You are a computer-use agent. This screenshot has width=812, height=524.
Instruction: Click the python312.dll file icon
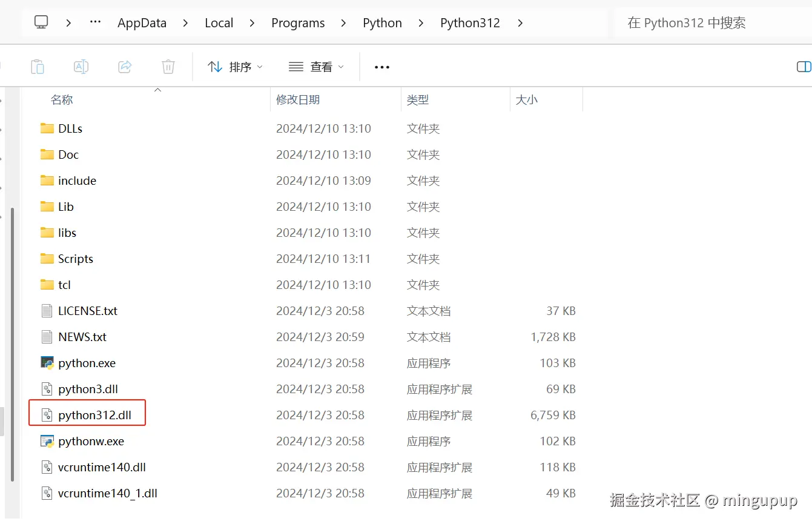click(x=47, y=415)
